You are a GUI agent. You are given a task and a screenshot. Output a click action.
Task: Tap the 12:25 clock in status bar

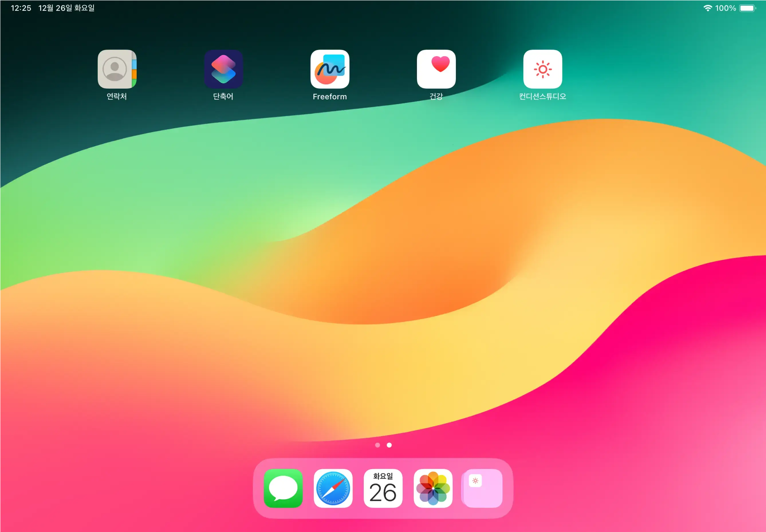point(21,8)
